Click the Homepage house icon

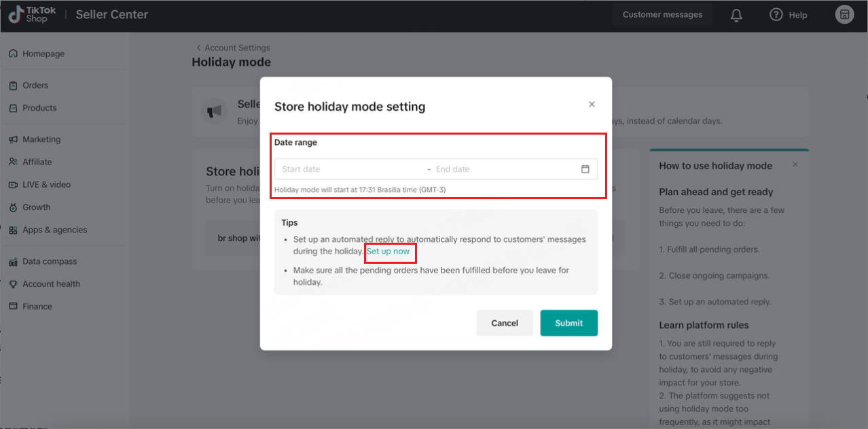(13, 54)
